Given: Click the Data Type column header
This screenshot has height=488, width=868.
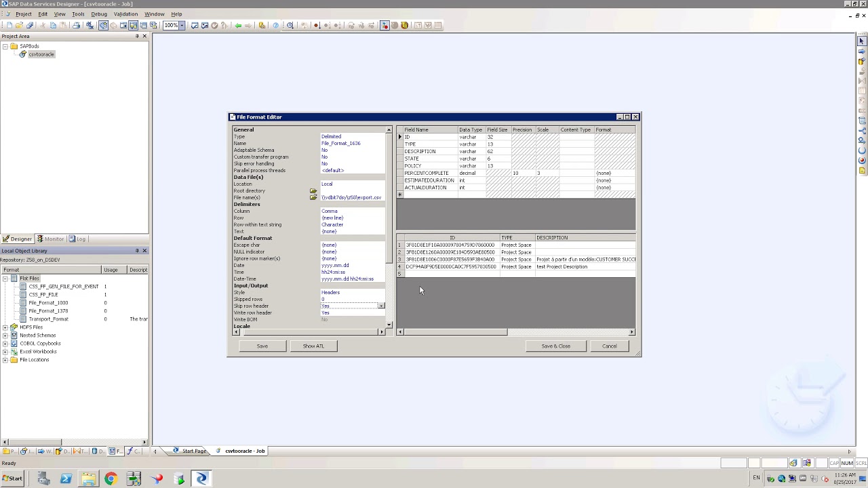Looking at the screenshot, I should point(471,129).
